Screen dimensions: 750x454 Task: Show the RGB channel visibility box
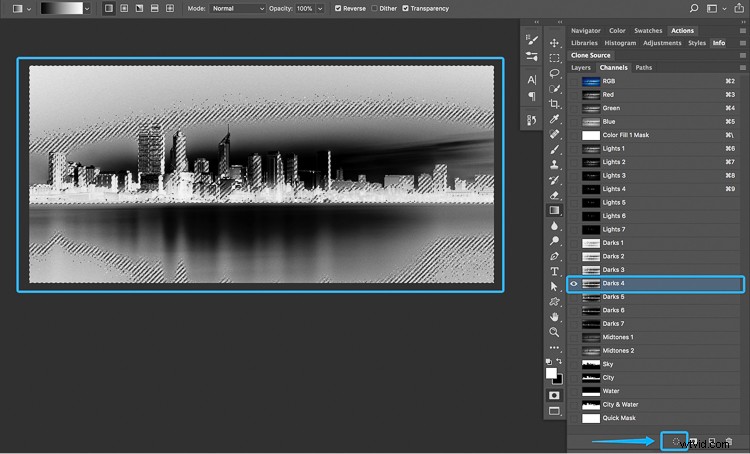click(574, 81)
